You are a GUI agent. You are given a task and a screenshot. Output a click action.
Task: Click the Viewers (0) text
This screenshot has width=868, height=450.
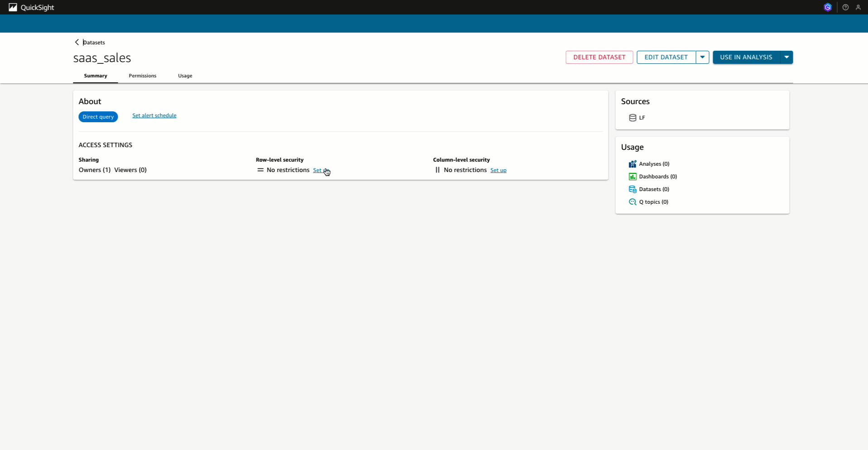tap(130, 170)
